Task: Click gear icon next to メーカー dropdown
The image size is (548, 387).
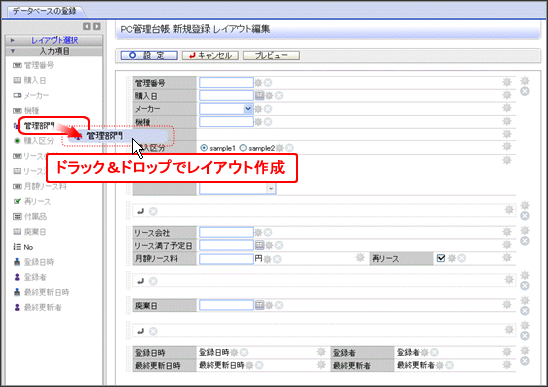Action: coord(258,109)
